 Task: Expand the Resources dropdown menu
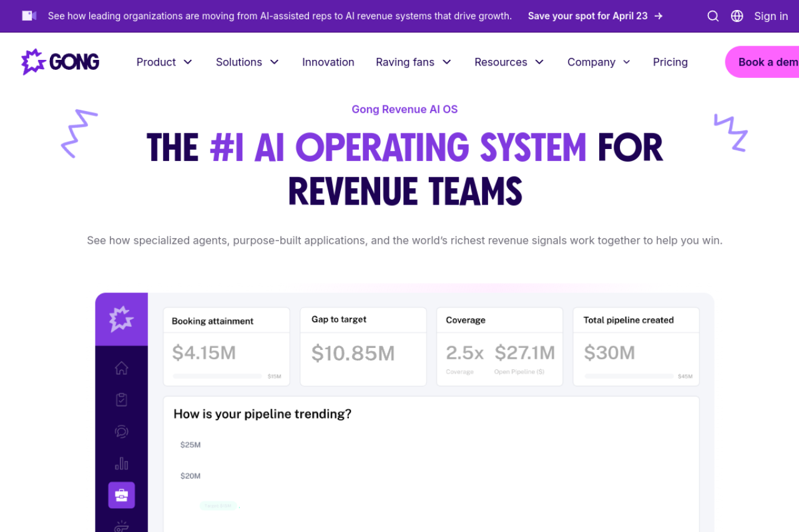[509, 62]
